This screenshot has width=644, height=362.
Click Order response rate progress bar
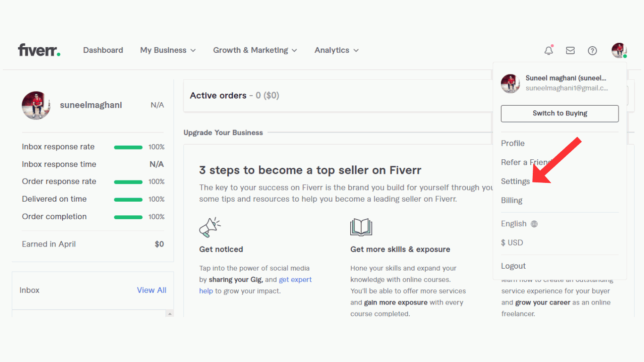(x=128, y=182)
